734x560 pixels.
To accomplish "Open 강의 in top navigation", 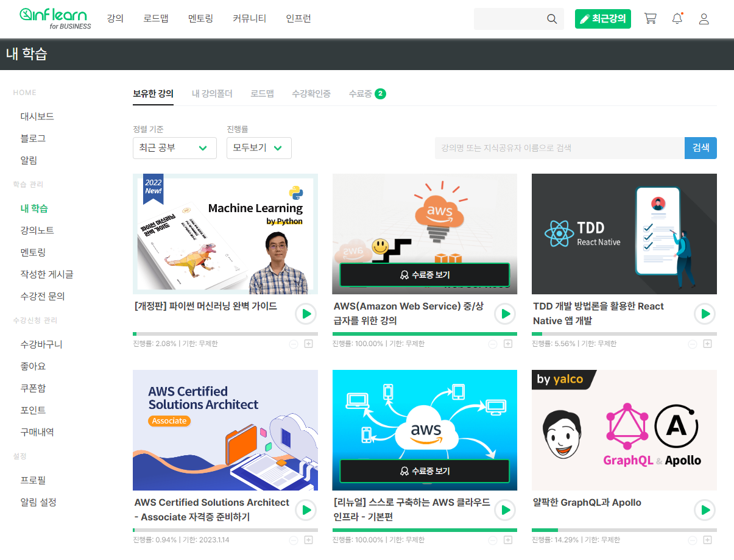I will point(115,19).
